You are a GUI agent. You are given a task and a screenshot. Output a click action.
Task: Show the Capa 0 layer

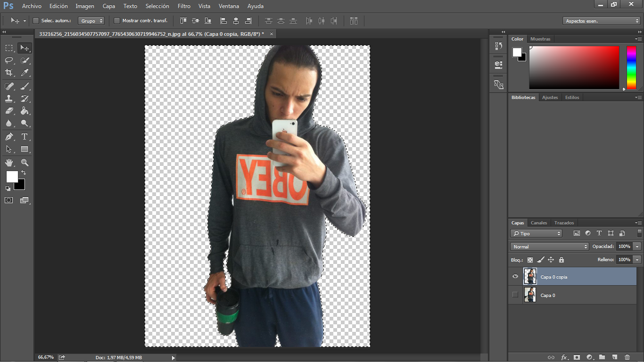(x=515, y=295)
